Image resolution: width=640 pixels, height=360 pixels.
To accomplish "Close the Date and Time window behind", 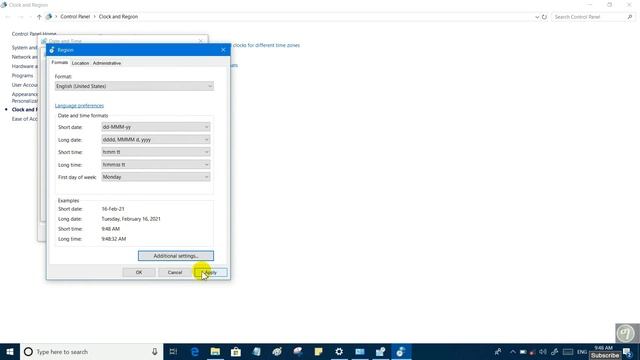I will tap(200, 41).
